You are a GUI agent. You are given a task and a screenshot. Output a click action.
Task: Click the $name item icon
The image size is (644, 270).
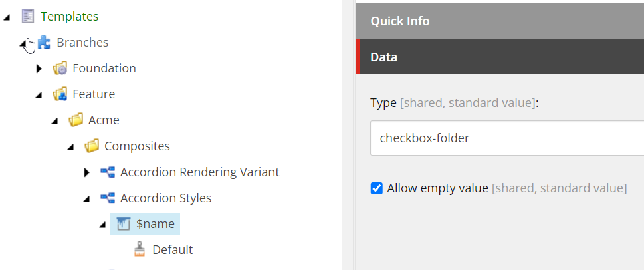pos(124,224)
